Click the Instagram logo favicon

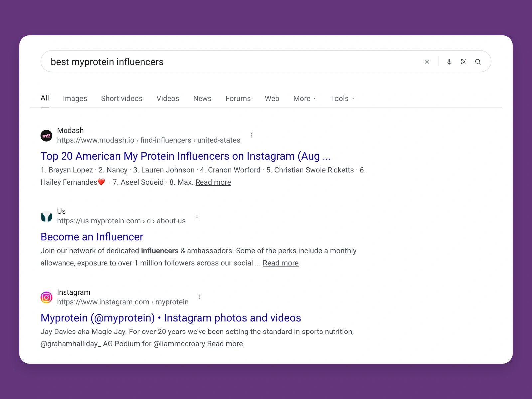tap(46, 297)
